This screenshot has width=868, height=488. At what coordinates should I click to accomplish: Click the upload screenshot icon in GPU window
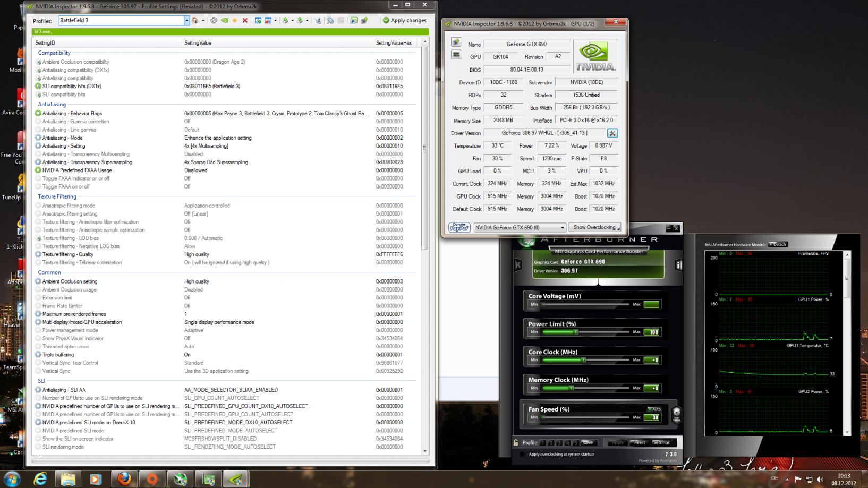click(456, 42)
